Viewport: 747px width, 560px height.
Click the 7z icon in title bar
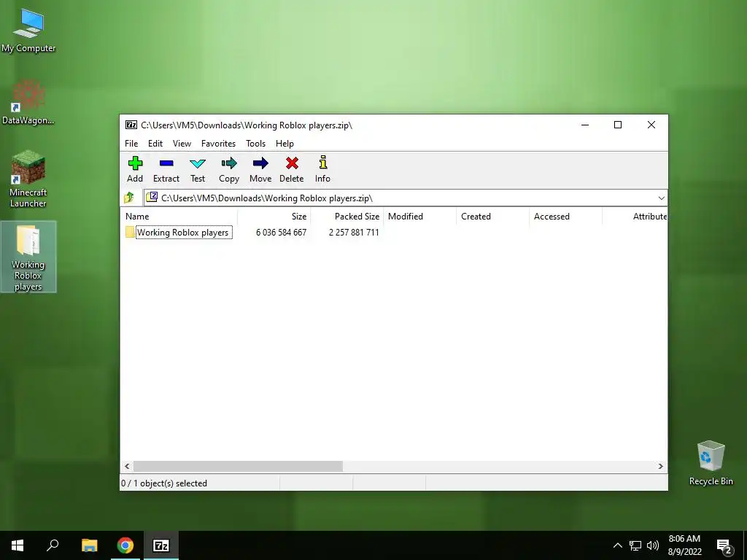click(131, 125)
